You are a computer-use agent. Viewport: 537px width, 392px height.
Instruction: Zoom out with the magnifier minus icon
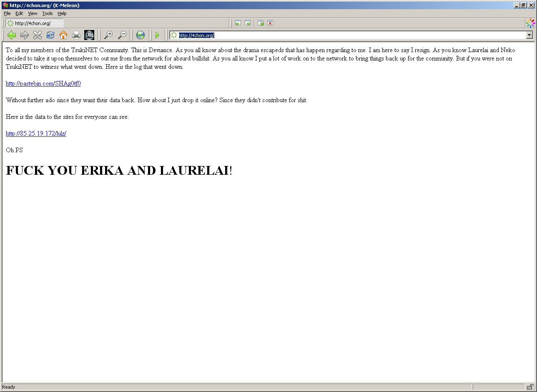click(122, 35)
